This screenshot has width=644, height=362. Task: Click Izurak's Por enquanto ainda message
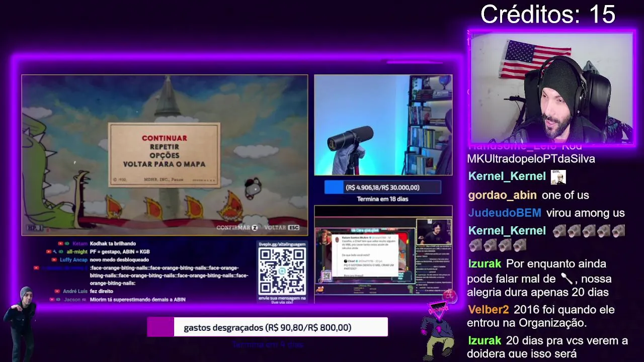point(539,278)
